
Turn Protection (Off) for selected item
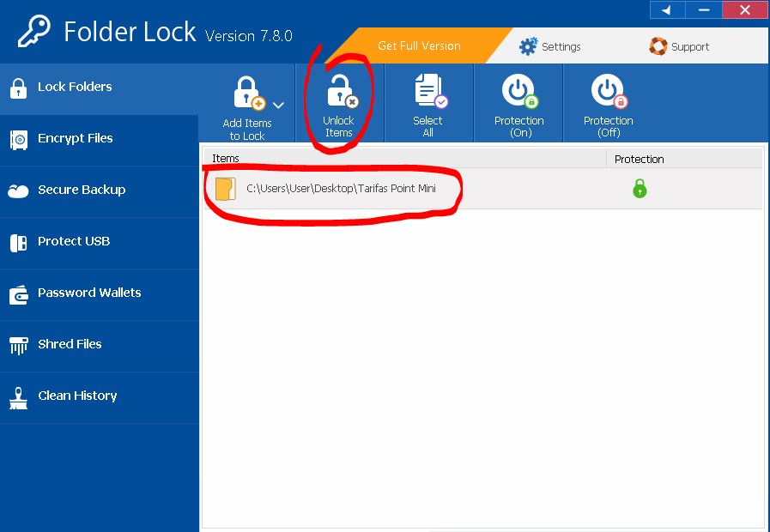608,92
